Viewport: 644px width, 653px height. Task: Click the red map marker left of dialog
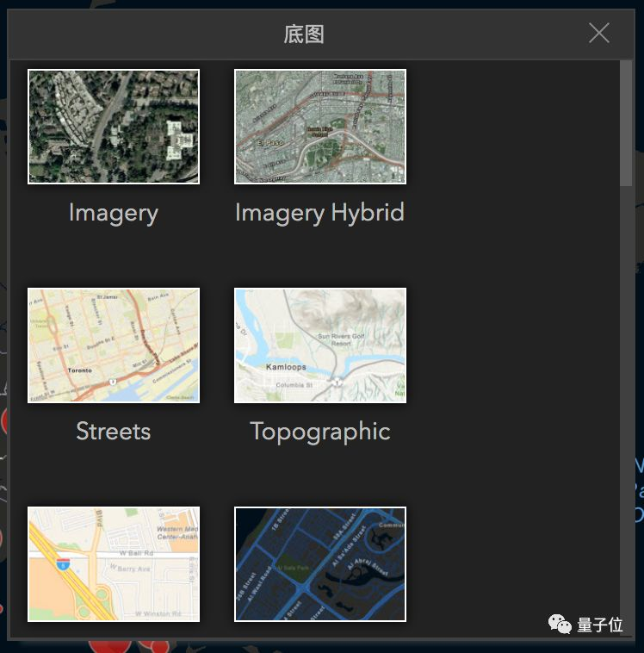tap(3, 422)
